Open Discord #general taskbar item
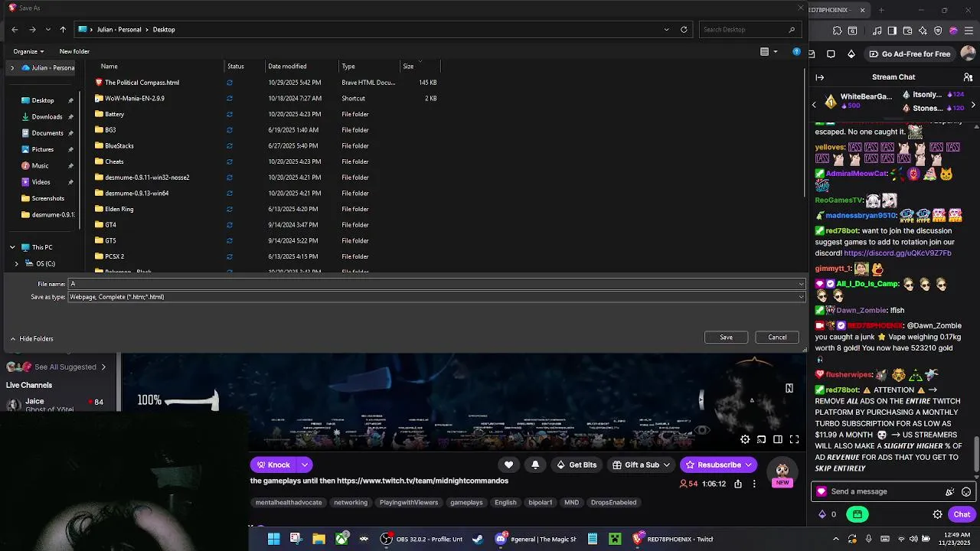This screenshot has width=980, height=551. 535,539
